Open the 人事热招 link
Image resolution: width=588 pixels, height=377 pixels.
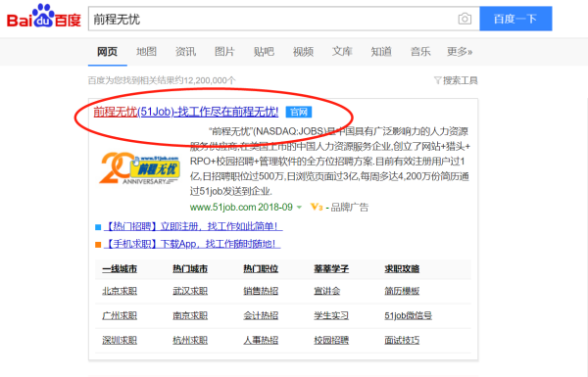[x=261, y=340]
